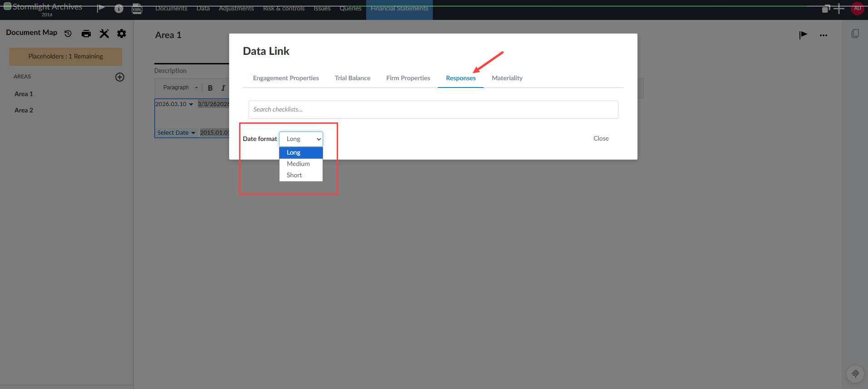Click the XBRL document icon
Screen dimensions: 868x389
point(137,9)
